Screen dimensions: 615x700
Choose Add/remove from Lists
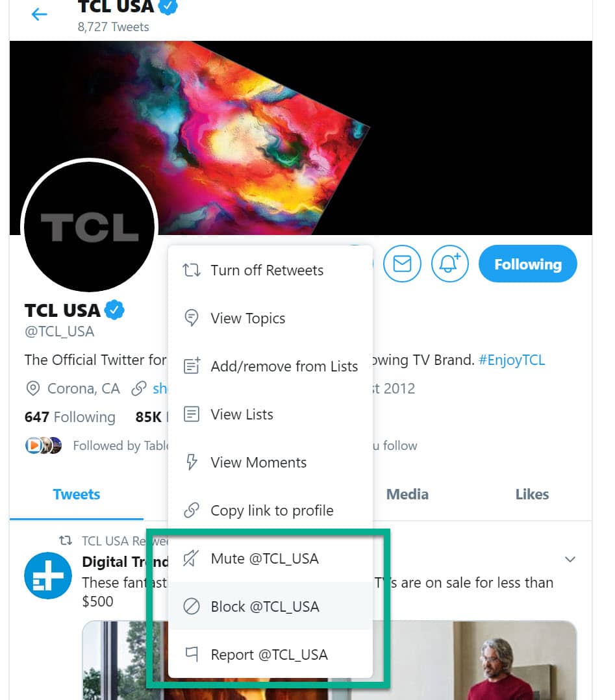tap(284, 366)
